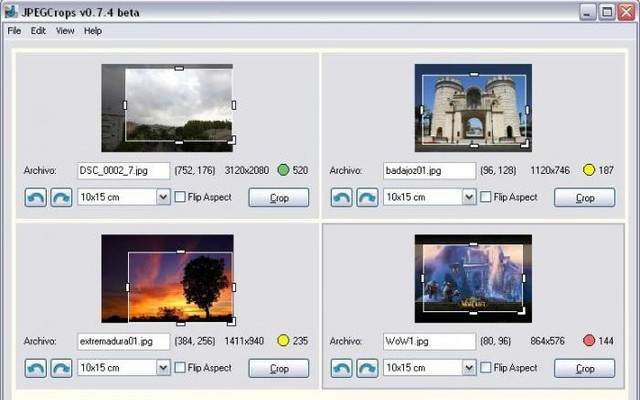Check Flip Aspect for extremadura01.jpg

[x=180, y=368]
